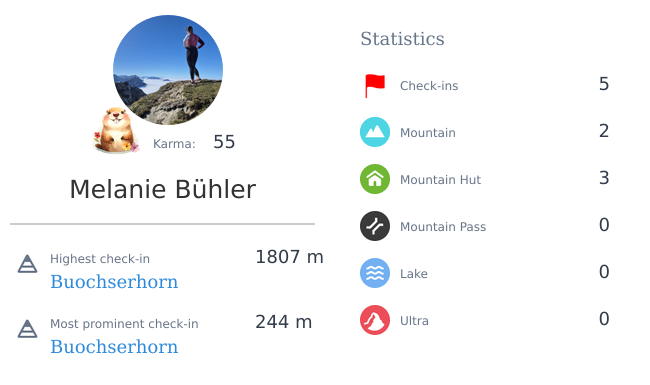Click the green Mountain Hut house icon
Viewport: 650px width, 385px height.
(x=375, y=179)
